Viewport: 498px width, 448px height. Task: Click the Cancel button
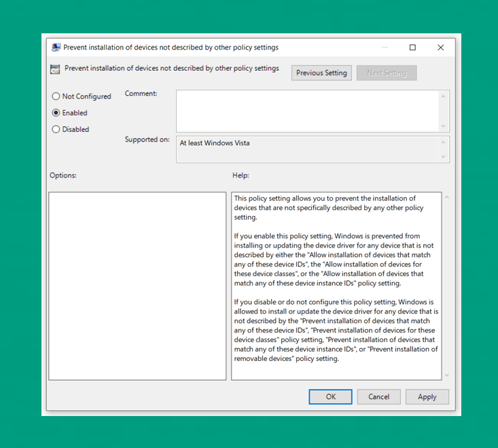point(378,396)
